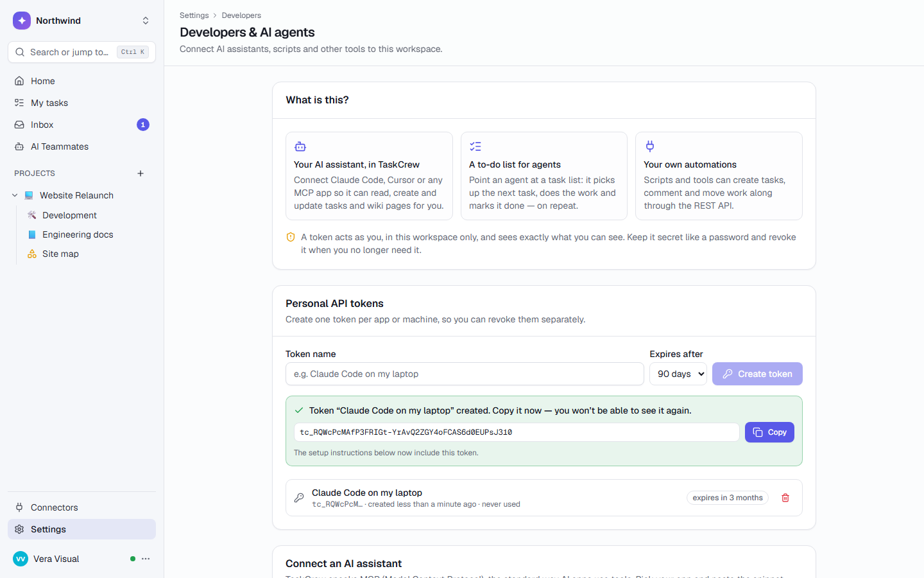This screenshot has height=578, width=924.
Task: Click the Vera Visual avatar
Action: [21, 559]
